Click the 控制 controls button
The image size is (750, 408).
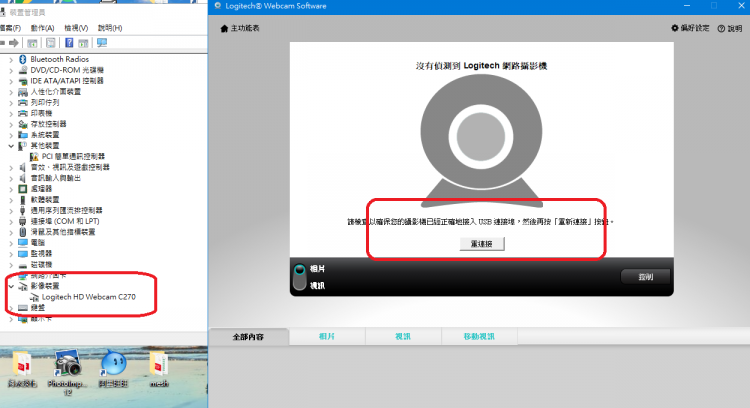click(x=645, y=276)
